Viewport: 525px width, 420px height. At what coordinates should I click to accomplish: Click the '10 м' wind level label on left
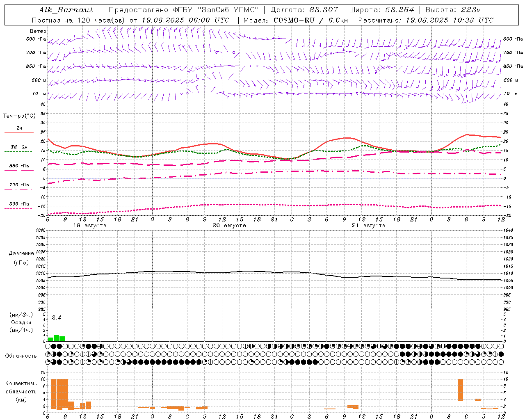pyautogui.click(x=39, y=94)
